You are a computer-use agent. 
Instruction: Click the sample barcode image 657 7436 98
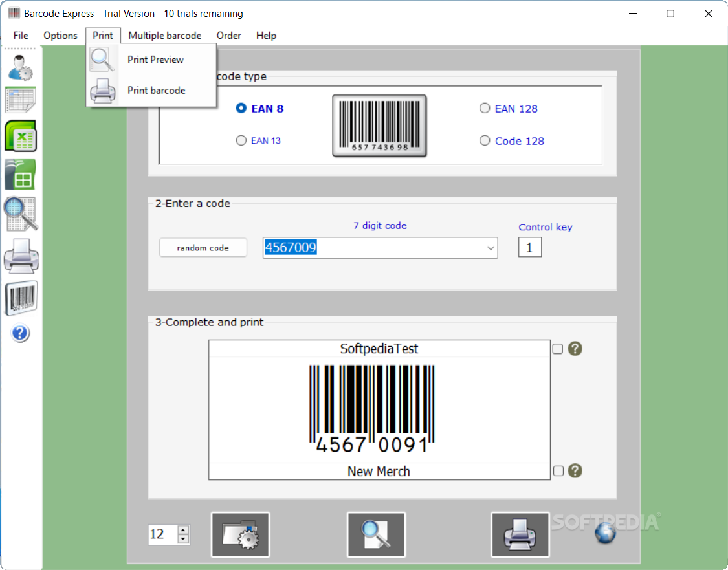[379, 126]
